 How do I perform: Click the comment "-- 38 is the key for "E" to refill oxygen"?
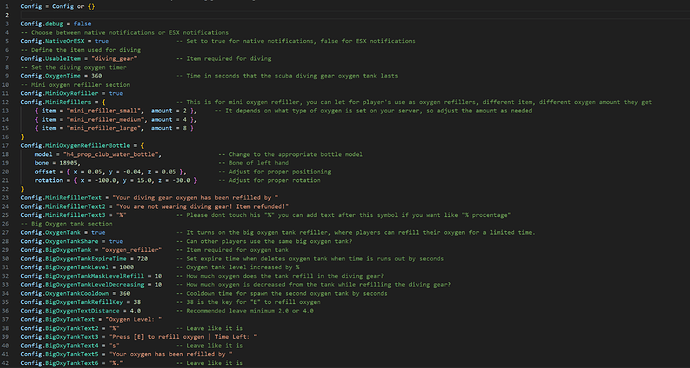tap(248, 302)
